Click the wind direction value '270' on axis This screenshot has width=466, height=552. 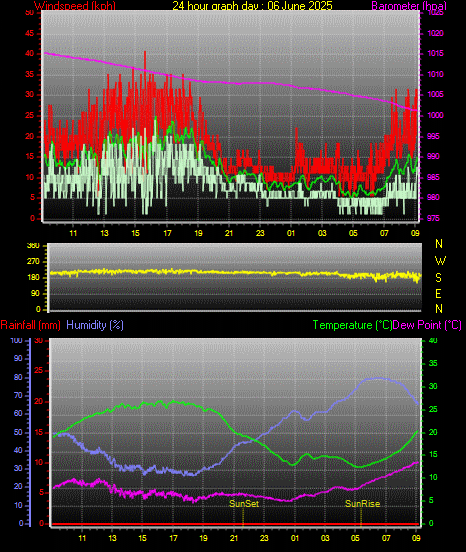pos(33,262)
